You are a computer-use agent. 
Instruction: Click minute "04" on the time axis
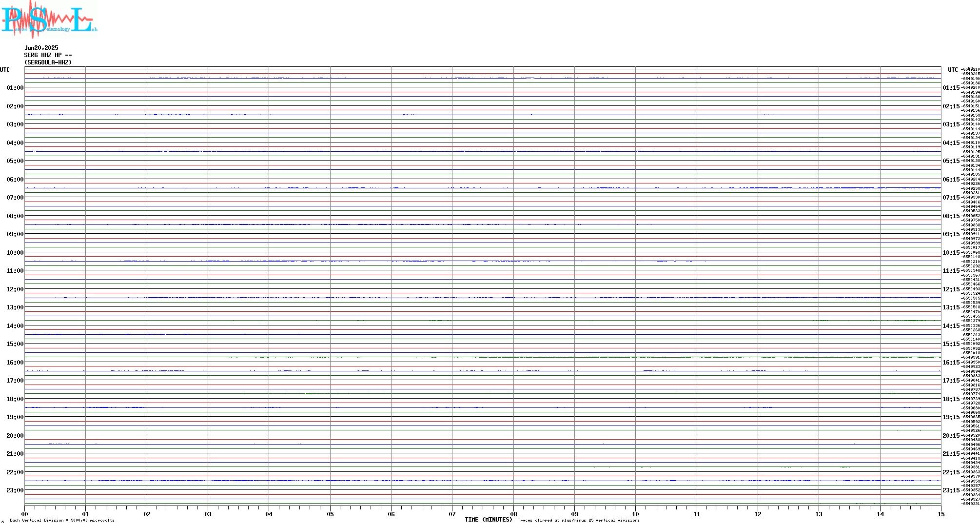(269, 514)
